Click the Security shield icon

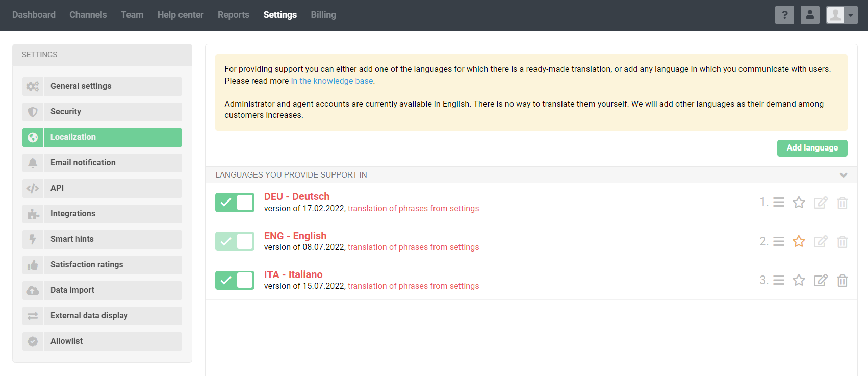point(33,112)
